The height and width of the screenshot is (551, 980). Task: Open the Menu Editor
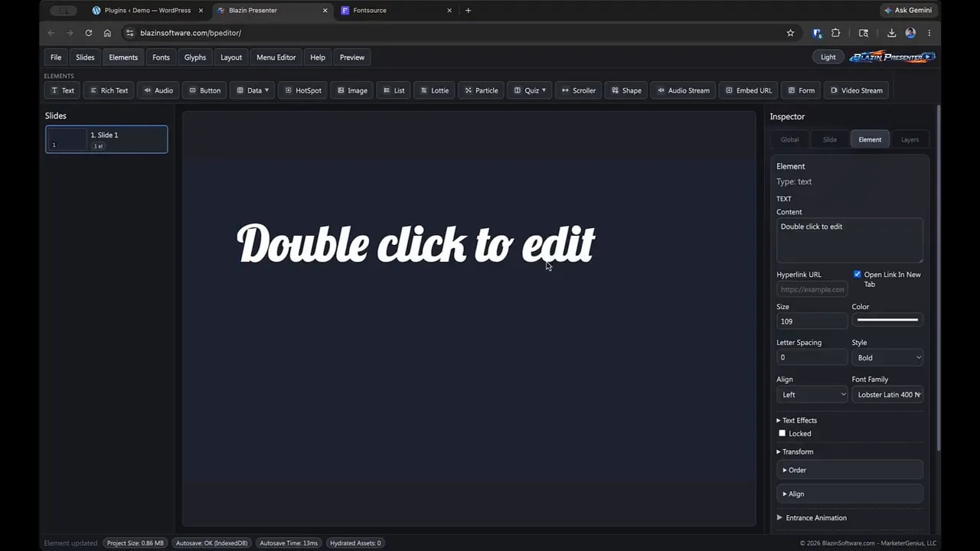[x=276, y=57]
